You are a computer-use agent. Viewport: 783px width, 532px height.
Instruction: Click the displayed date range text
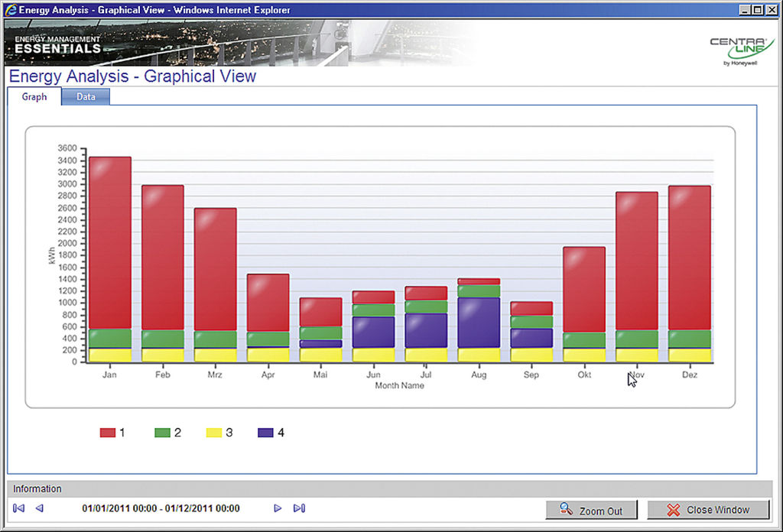pos(161,508)
